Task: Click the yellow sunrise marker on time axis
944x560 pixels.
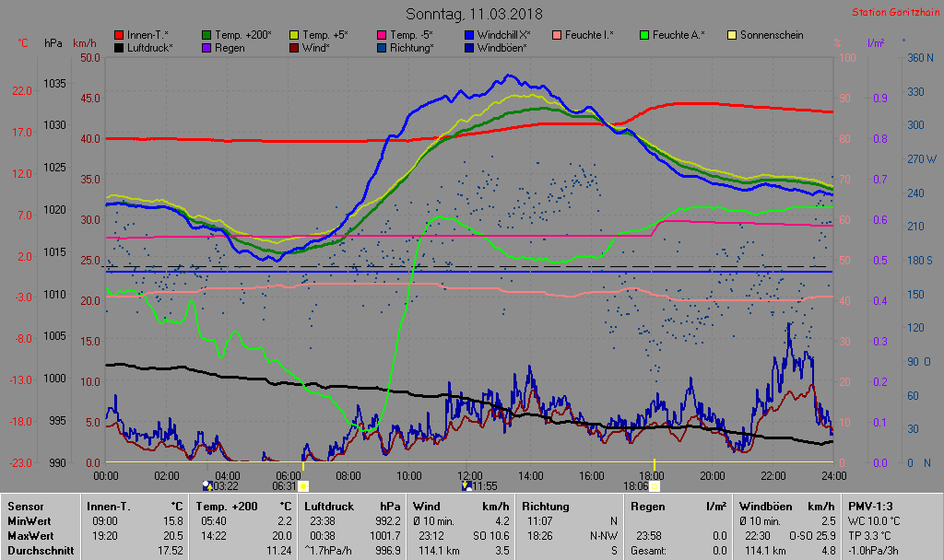Action: click(303, 466)
